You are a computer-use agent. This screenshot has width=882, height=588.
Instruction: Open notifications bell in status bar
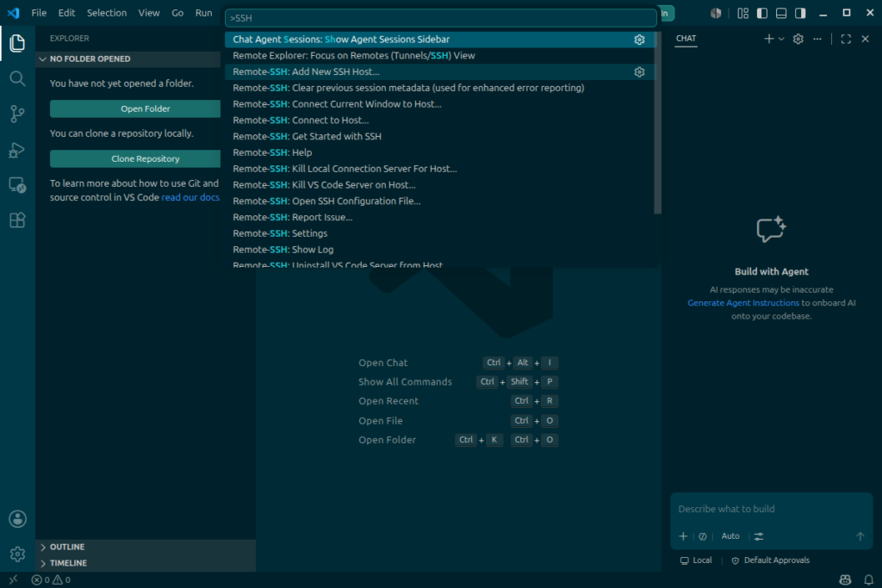pos(868,579)
